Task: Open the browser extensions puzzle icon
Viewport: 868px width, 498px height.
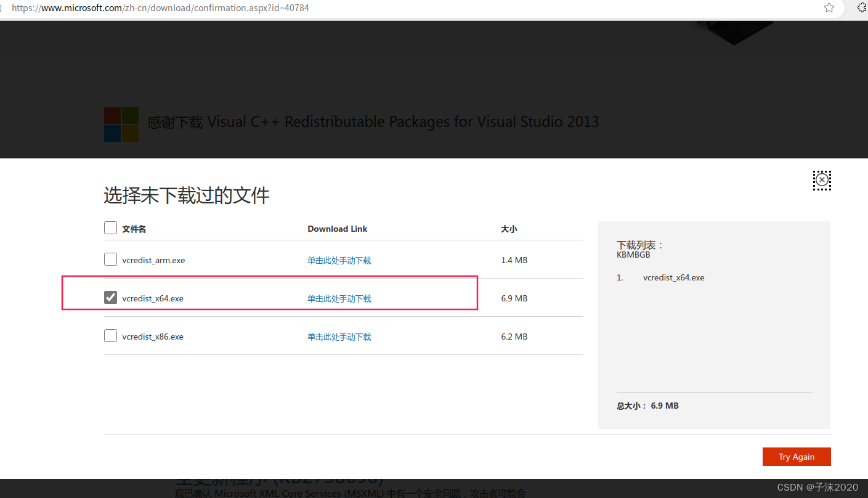Action: (862, 8)
